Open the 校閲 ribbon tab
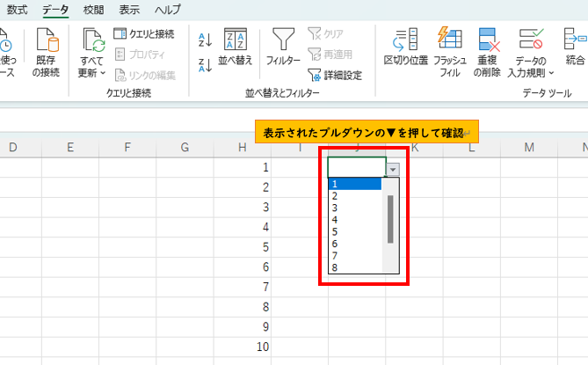This screenshot has height=365, width=588. (x=93, y=10)
